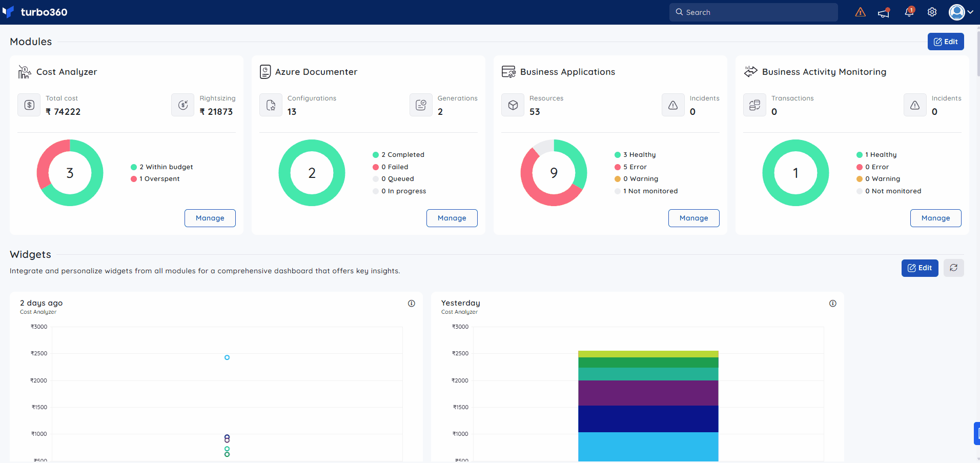This screenshot has height=463, width=980.
Task: Click the rightsizing value '₹ 21873'
Action: point(216,112)
